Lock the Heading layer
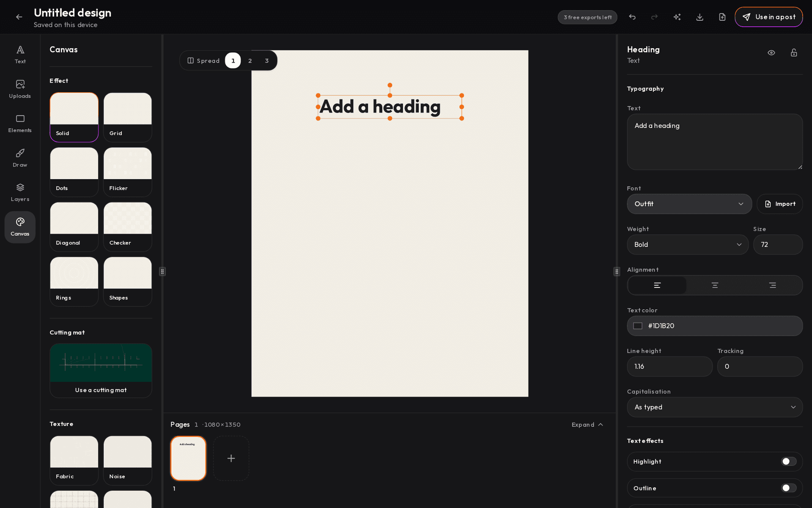The width and height of the screenshot is (812, 508). [x=794, y=52]
